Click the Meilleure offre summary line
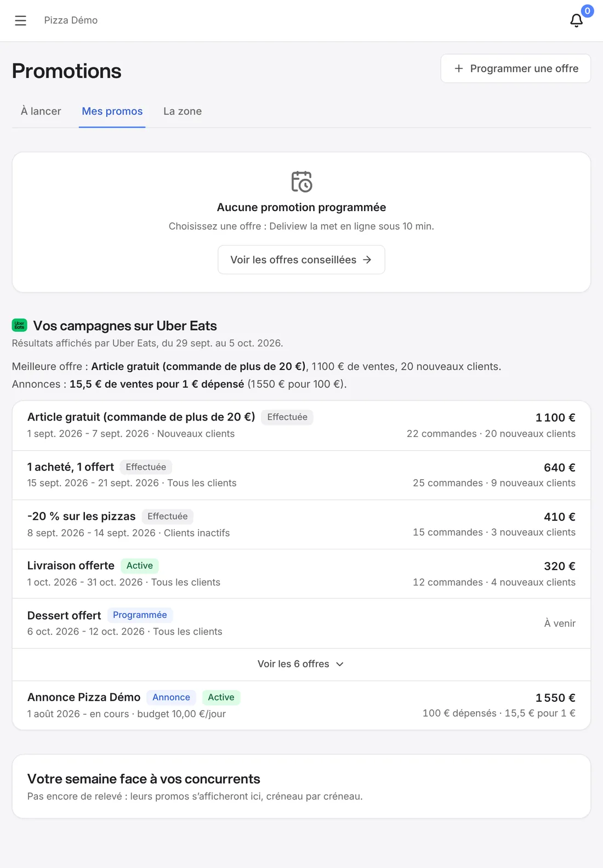 tap(257, 367)
